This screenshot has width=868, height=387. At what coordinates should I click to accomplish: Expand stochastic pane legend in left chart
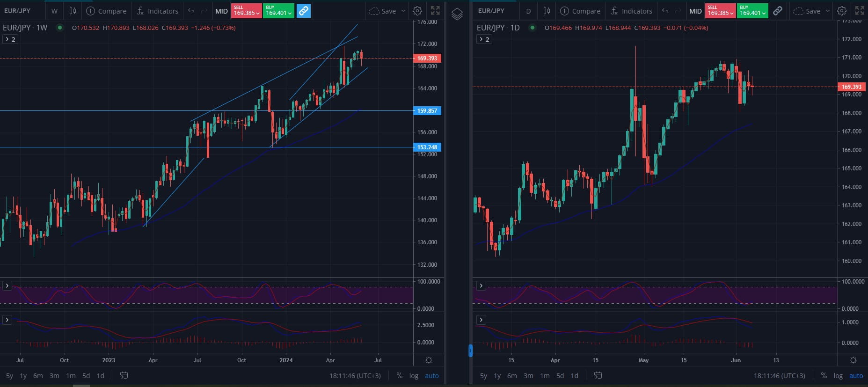point(7,285)
